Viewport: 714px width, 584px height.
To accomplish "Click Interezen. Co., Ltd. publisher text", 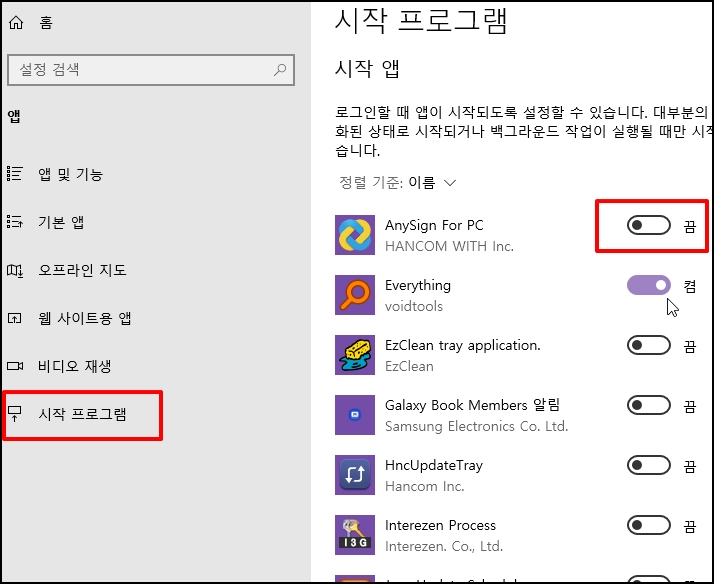I will (x=444, y=546).
